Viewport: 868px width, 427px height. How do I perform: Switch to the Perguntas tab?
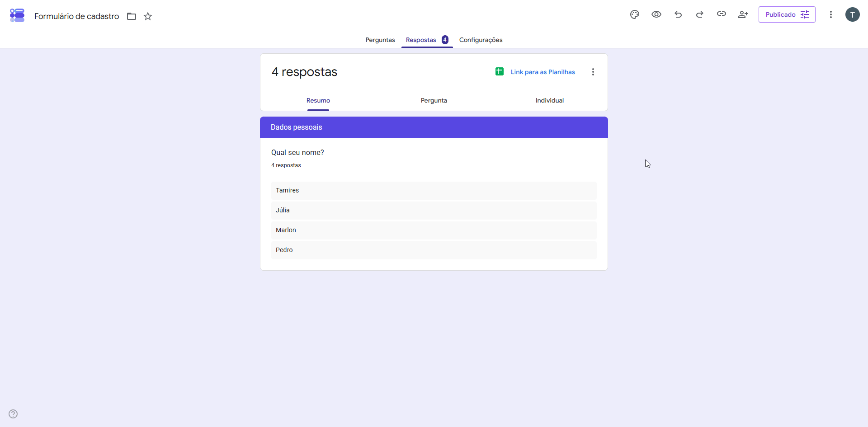point(380,40)
